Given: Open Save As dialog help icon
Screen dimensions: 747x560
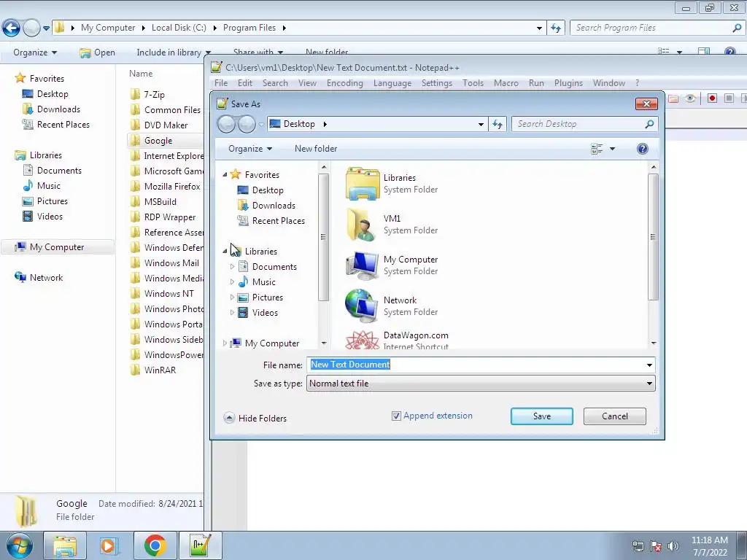Looking at the screenshot, I should point(642,149).
